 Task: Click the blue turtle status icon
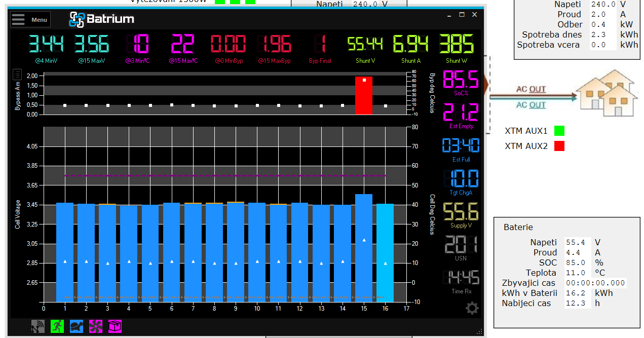[x=77, y=326]
